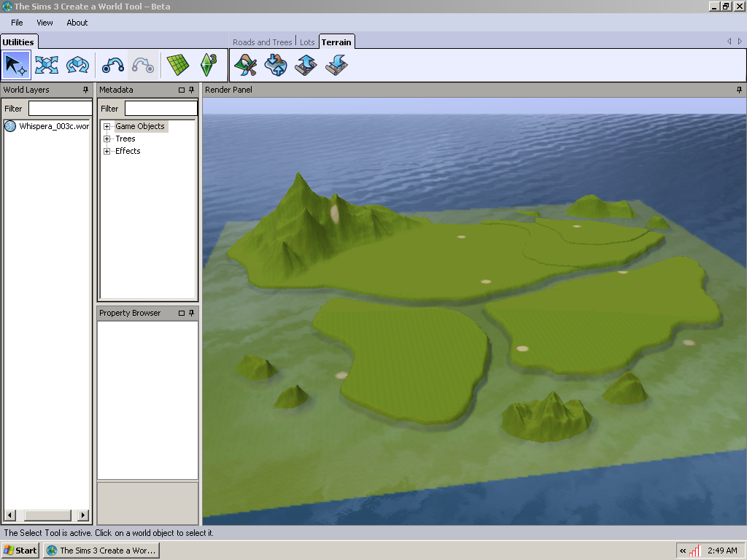Select Whispera_003c.world layer entry
The width and height of the screenshot is (747, 560).
(54, 126)
